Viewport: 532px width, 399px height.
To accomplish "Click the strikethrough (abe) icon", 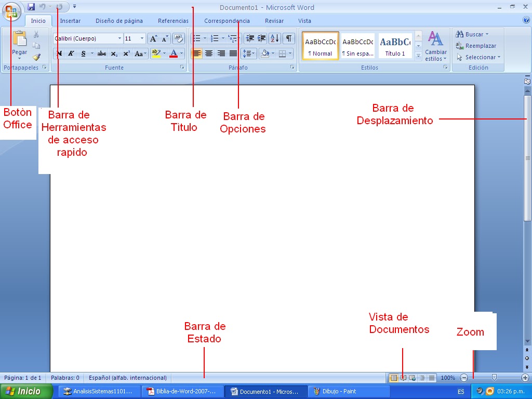I will [x=102, y=54].
